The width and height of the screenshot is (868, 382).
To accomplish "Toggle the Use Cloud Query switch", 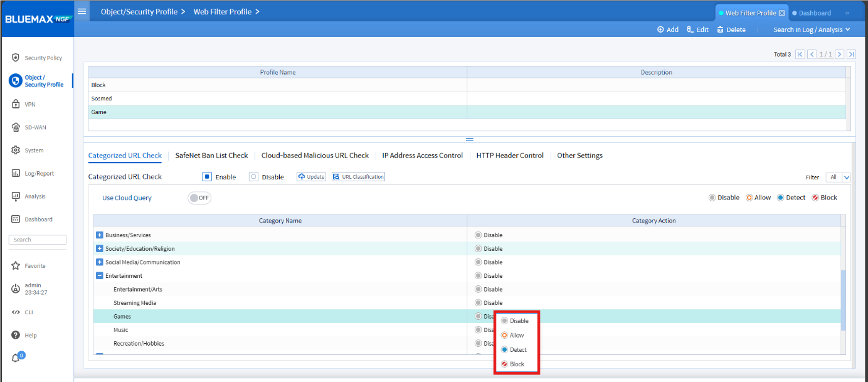I will (199, 198).
